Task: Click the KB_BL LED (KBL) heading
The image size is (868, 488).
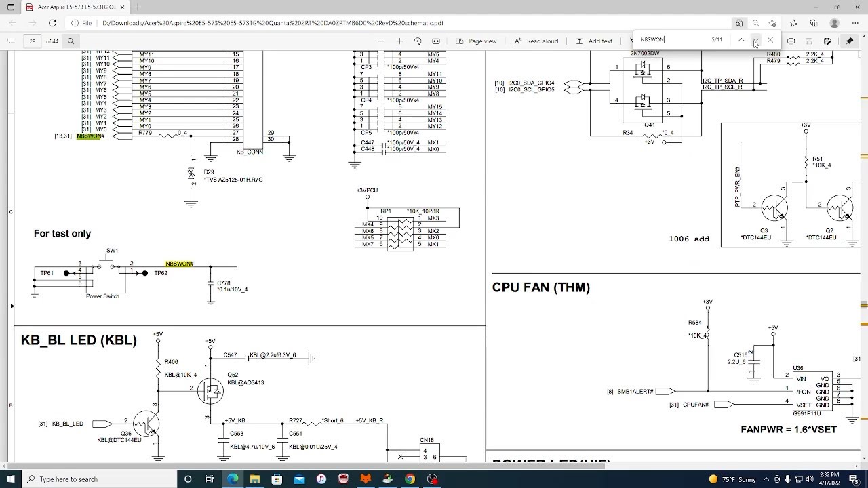Action: pos(79,340)
